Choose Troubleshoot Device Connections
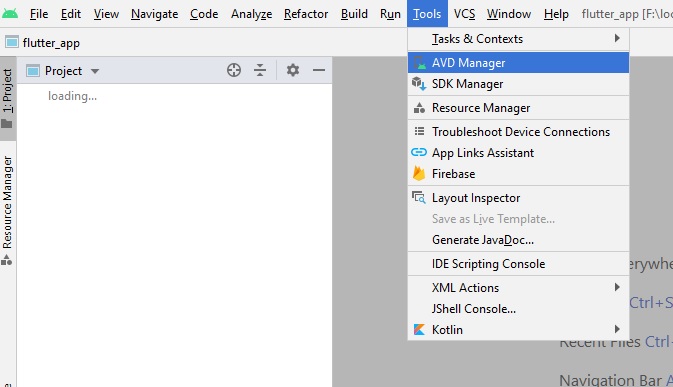The image size is (673, 387). coord(518,132)
